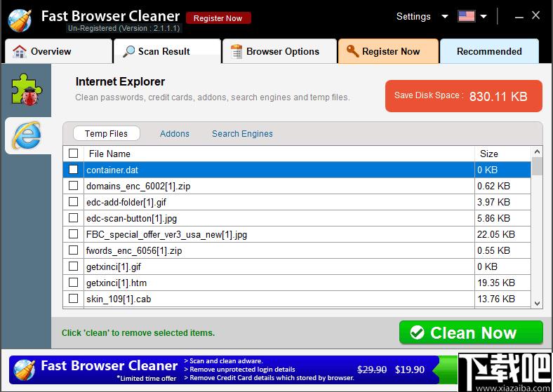Viewport: 553px width, 392px height.
Task: Check the box for edc-scan-button[1].jpg
Action: coord(74,218)
